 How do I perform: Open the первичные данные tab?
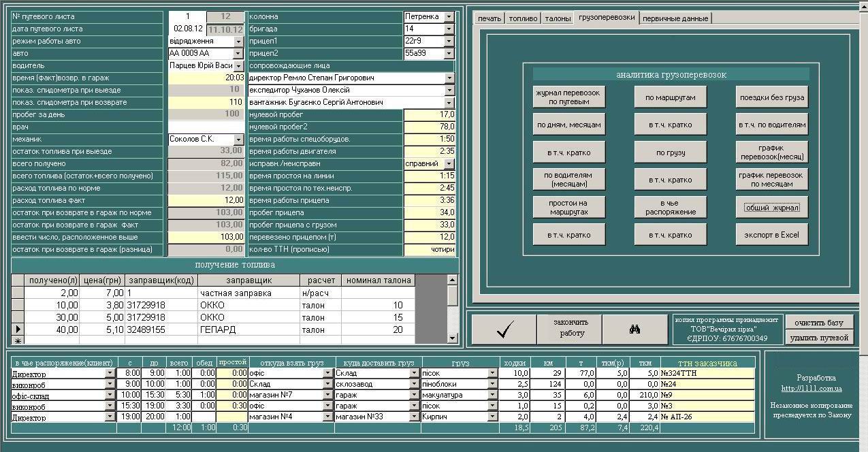pos(675,18)
